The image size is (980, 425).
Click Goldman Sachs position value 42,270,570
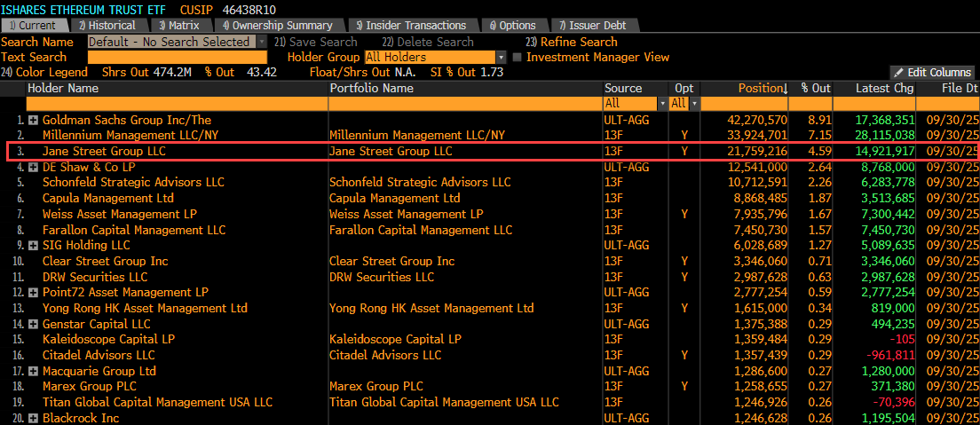coord(757,120)
